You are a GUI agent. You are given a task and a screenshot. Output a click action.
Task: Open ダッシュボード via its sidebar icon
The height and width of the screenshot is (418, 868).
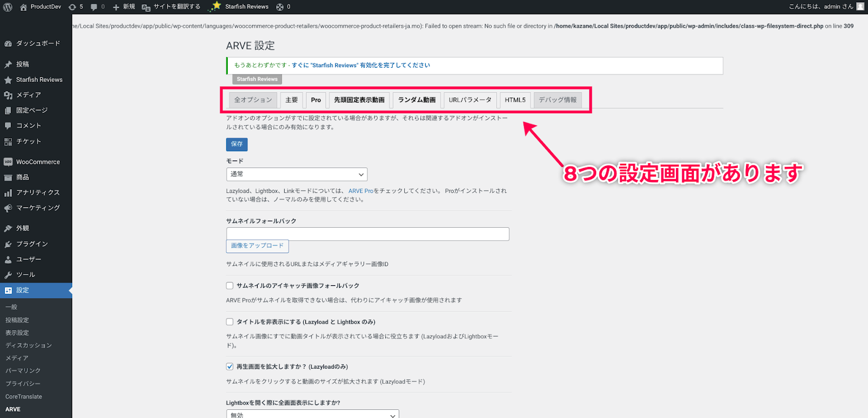pos(8,43)
